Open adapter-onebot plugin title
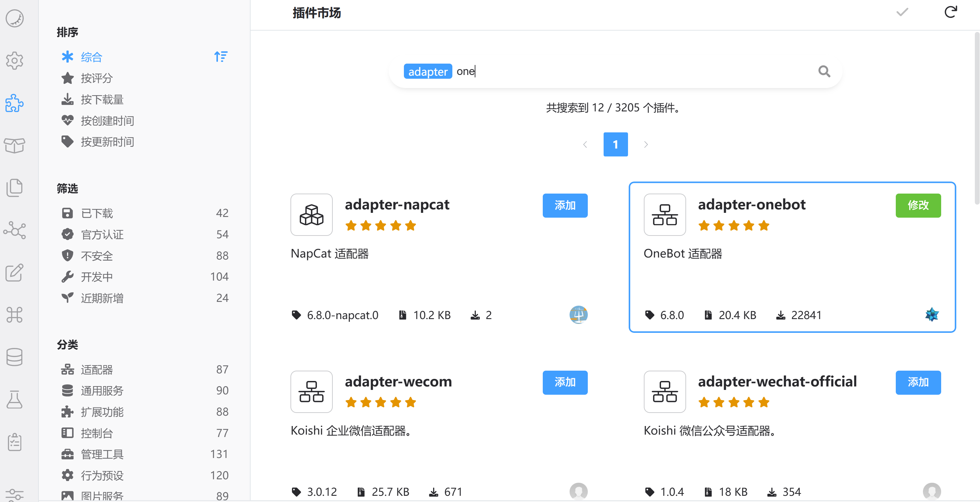 click(751, 205)
